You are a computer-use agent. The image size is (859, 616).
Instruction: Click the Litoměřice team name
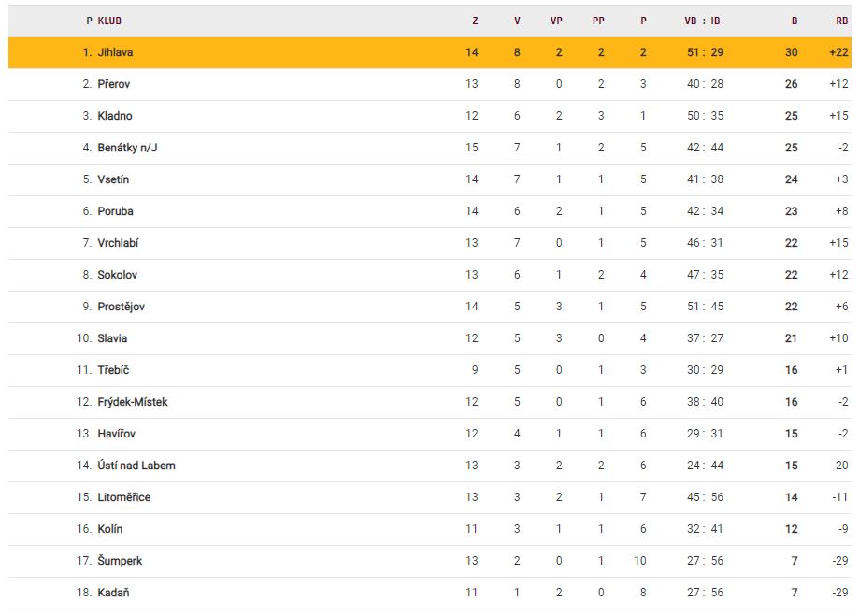coord(123,497)
